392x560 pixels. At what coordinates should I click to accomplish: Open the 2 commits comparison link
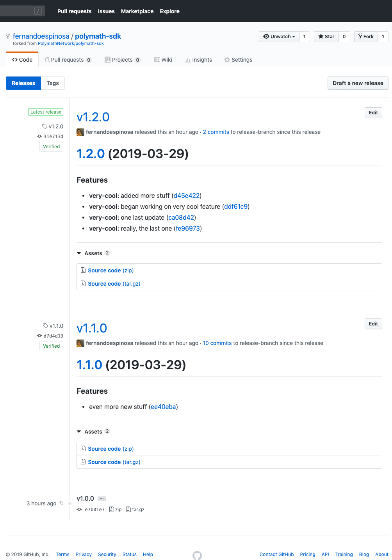216,132
